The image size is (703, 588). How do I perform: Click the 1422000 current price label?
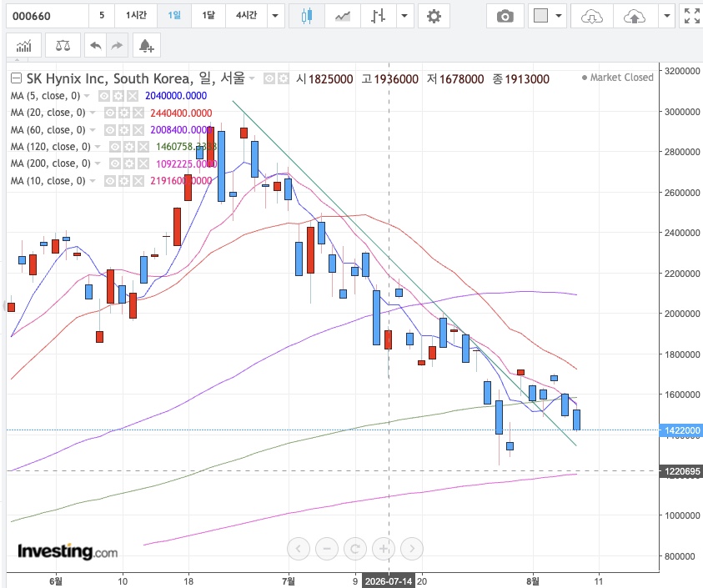[x=681, y=430]
